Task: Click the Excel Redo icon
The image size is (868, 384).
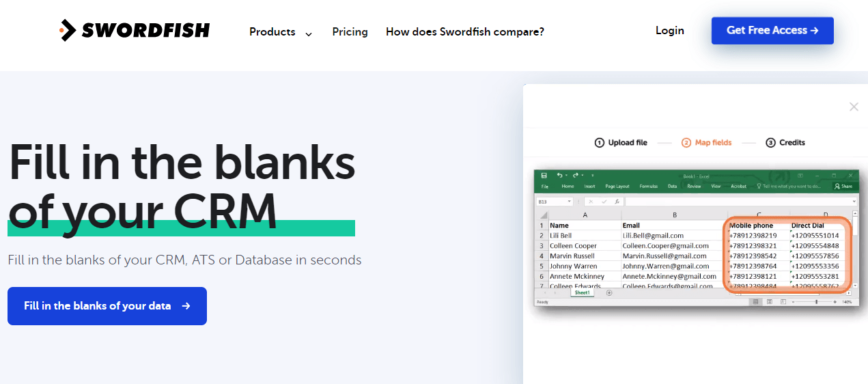Action: point(575,176)
